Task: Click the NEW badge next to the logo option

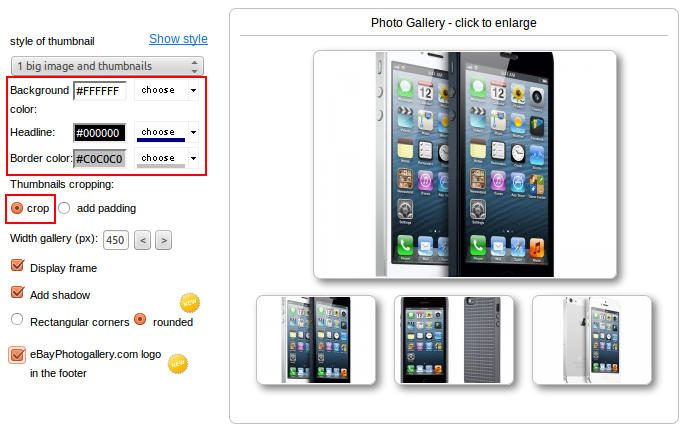Action: coord(178,363)
